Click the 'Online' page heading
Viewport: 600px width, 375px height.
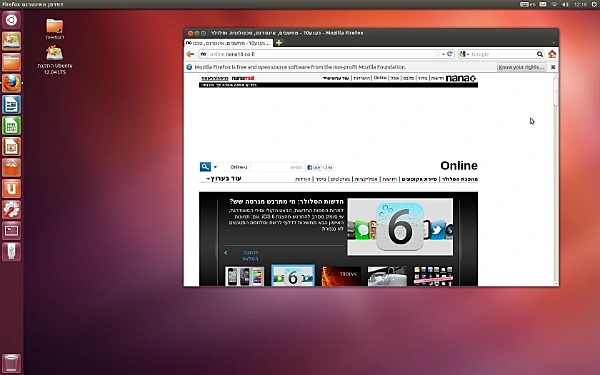(458, 166)
